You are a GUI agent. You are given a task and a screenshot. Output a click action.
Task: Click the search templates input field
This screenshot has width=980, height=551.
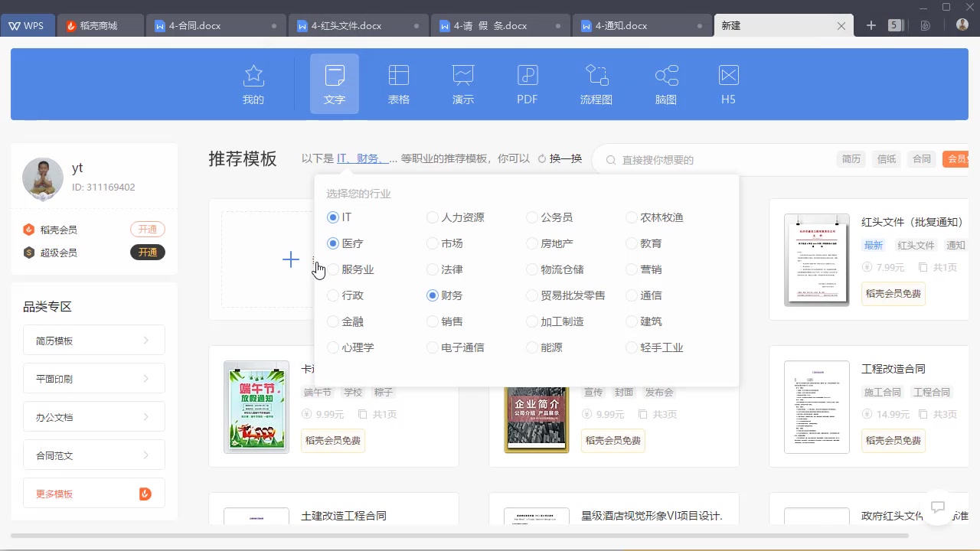pos(720,160)
